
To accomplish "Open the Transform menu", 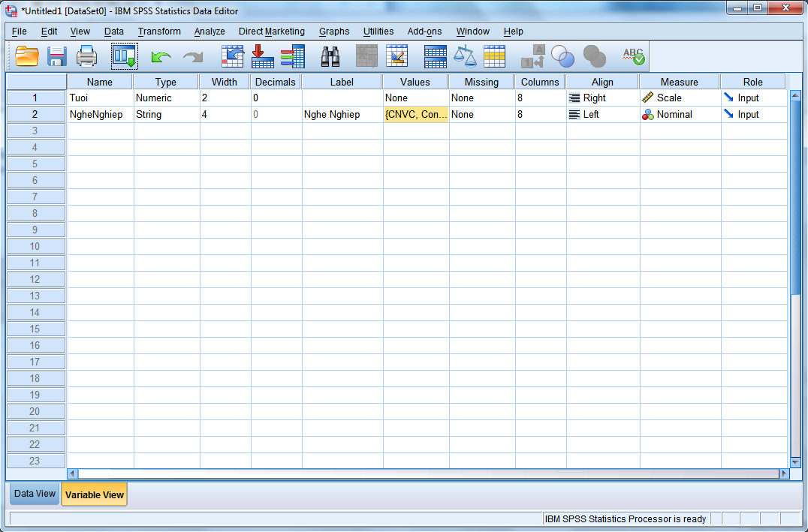I will [x=159, y=32].
